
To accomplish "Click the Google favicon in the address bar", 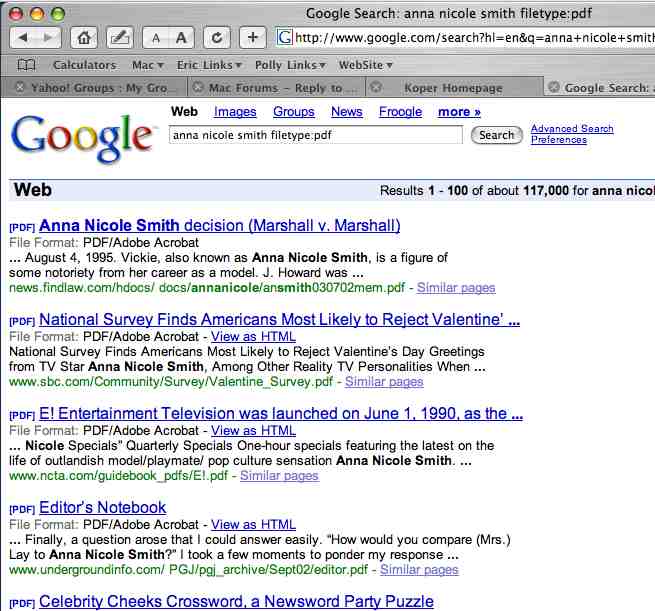I will point(285,38).
